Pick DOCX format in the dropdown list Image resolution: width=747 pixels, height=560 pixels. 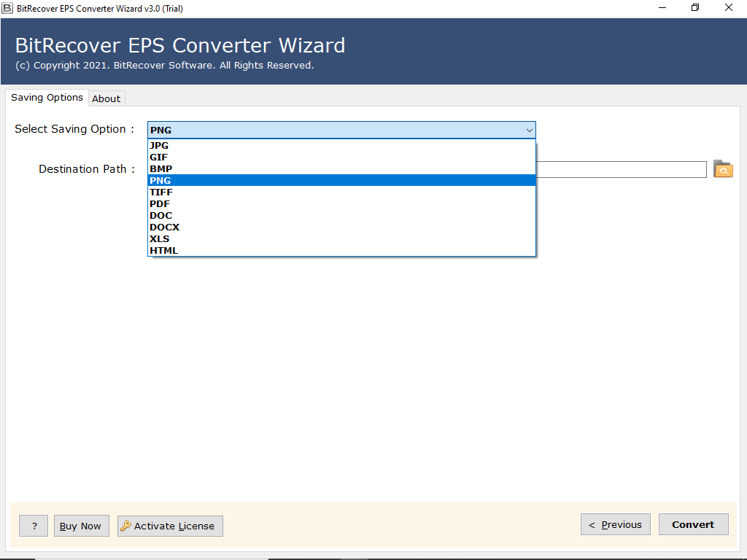tap(341, 227)
